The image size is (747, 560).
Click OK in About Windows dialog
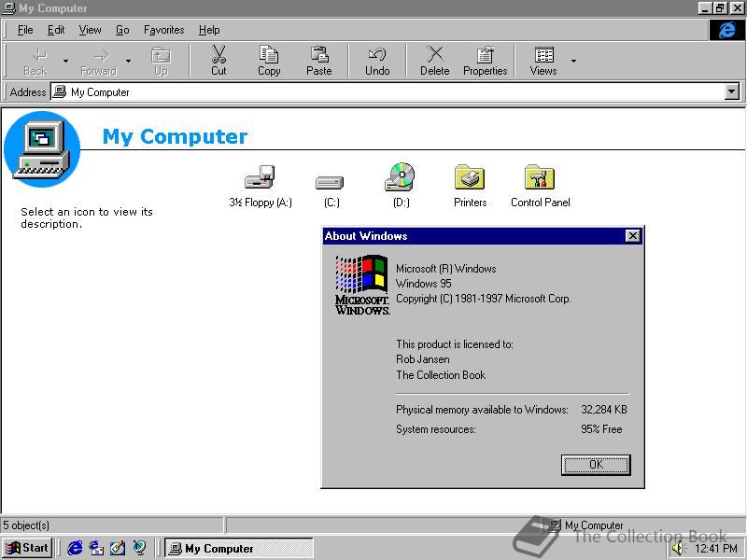(x=596, y=465)
